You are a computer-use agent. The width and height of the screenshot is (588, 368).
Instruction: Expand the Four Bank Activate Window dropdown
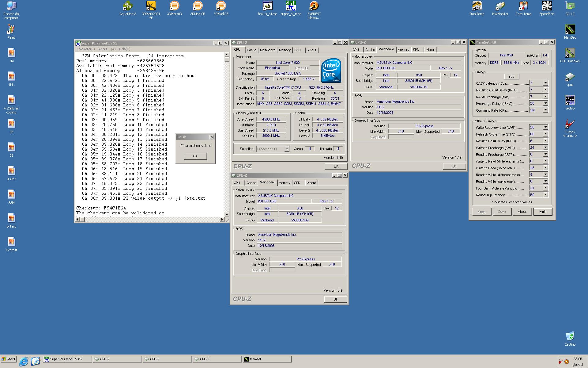pyautogui.click(x=545, y=188)
